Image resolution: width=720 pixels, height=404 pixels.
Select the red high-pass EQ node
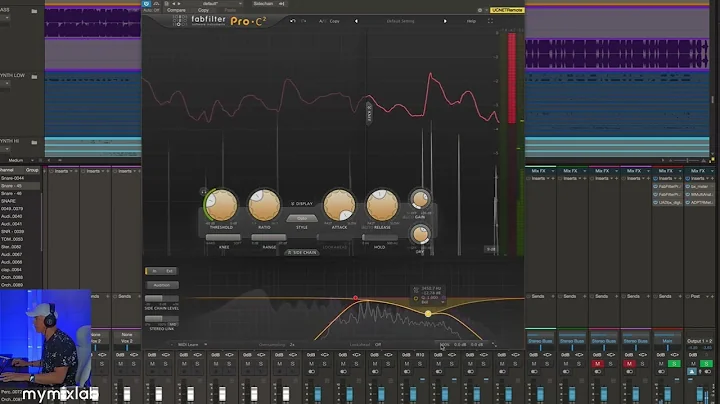(355, 298)
